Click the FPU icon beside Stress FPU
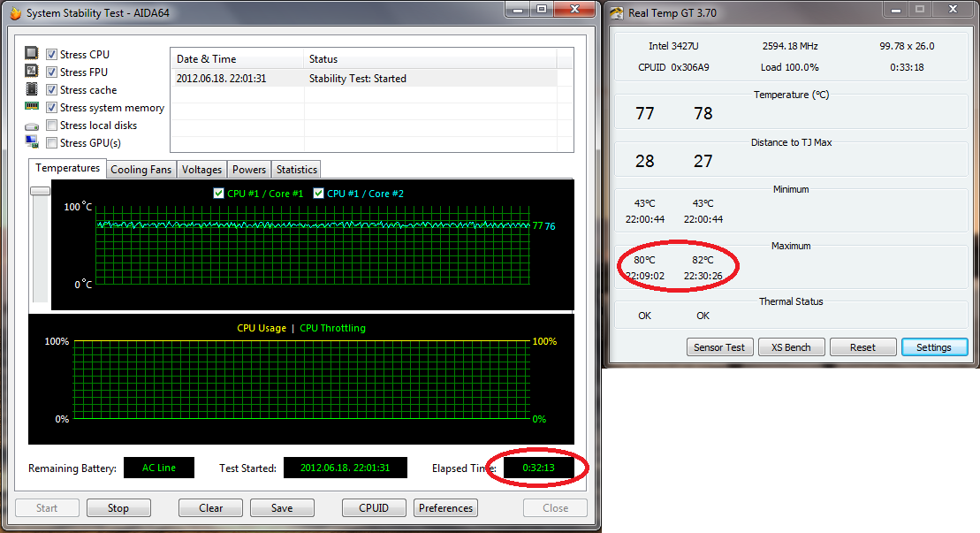The image size is (980, 533). coord(32,72)
